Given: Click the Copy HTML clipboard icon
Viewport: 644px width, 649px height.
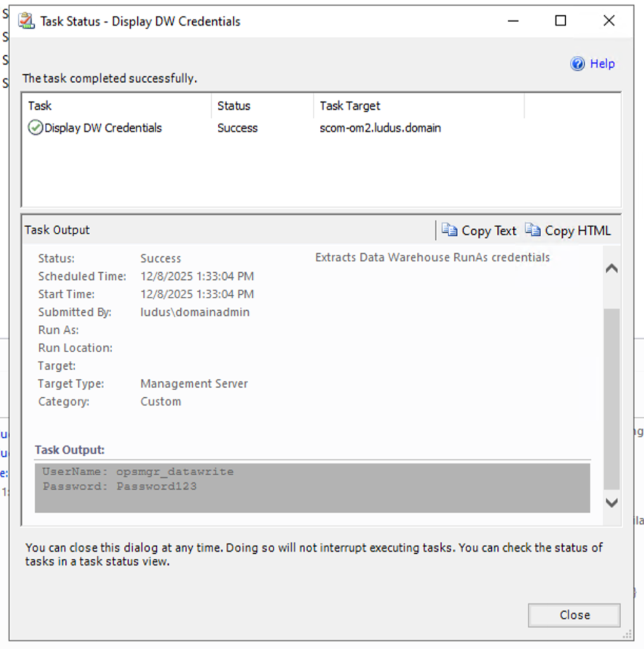Looking at the screenshot, I should click(x=533, y=230).
